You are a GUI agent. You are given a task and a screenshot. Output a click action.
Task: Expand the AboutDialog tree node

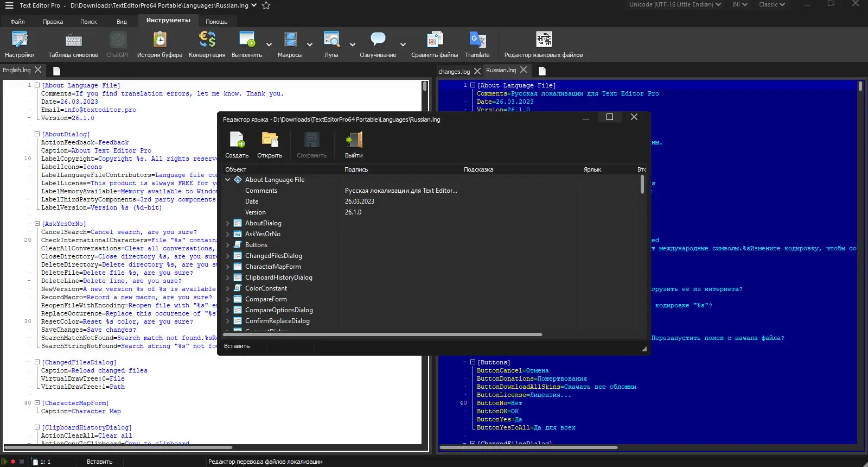click(x=228, y=223)
